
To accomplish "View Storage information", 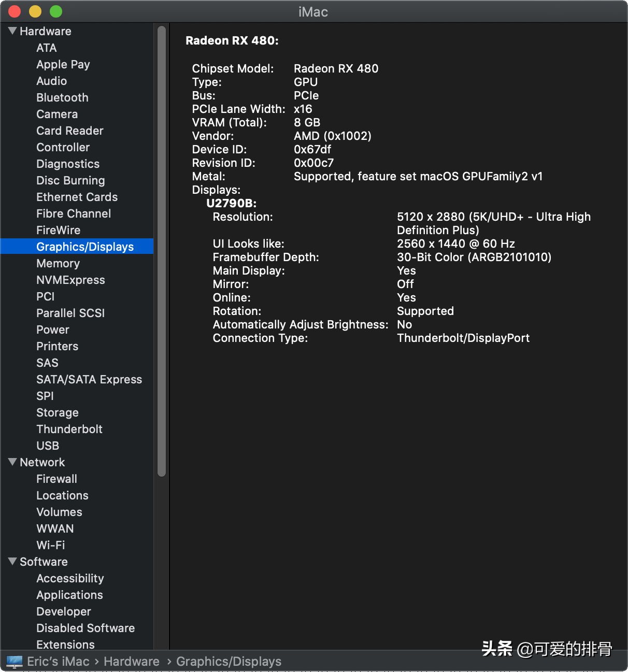I will [x=57, y=412].
